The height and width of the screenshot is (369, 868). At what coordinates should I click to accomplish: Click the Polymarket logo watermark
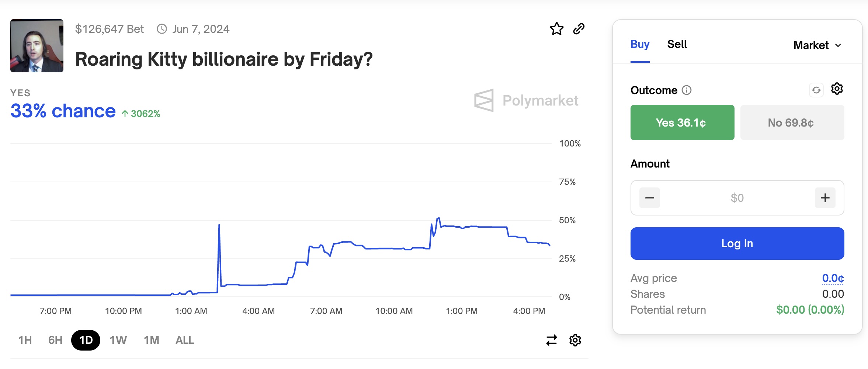click(526, 100)
